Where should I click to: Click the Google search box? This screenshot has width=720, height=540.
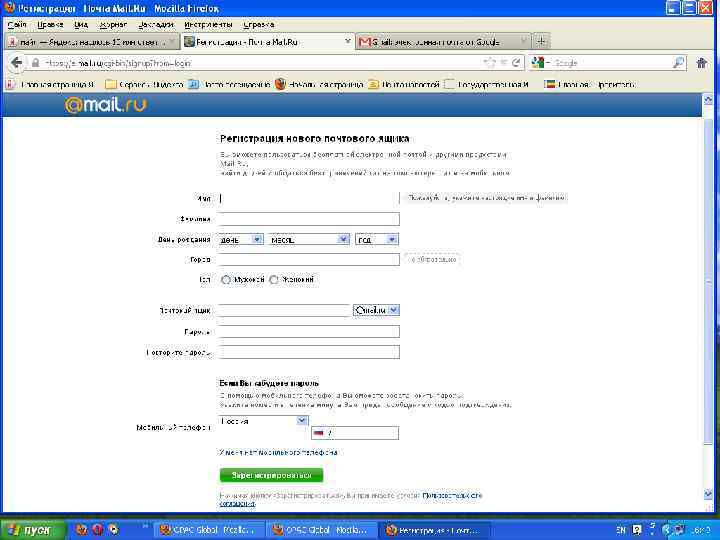click(x=608, y=63)
